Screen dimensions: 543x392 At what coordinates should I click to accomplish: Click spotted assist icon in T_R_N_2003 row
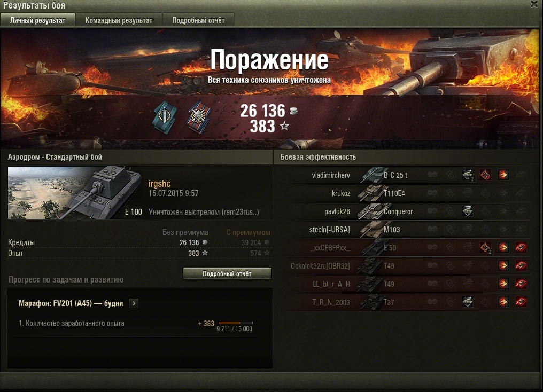coord(468,302)
